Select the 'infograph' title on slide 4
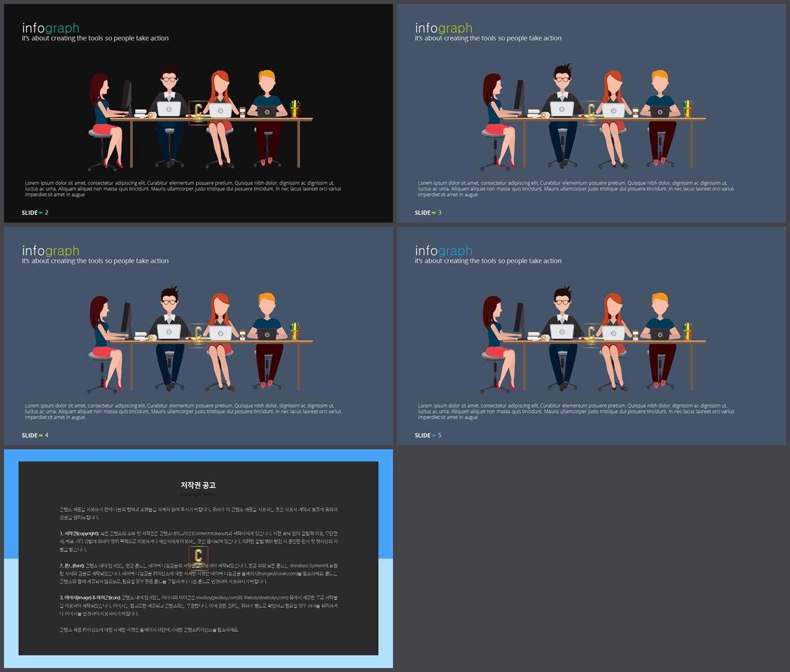Viewport: 790px width, 672px height. [51, 251]
